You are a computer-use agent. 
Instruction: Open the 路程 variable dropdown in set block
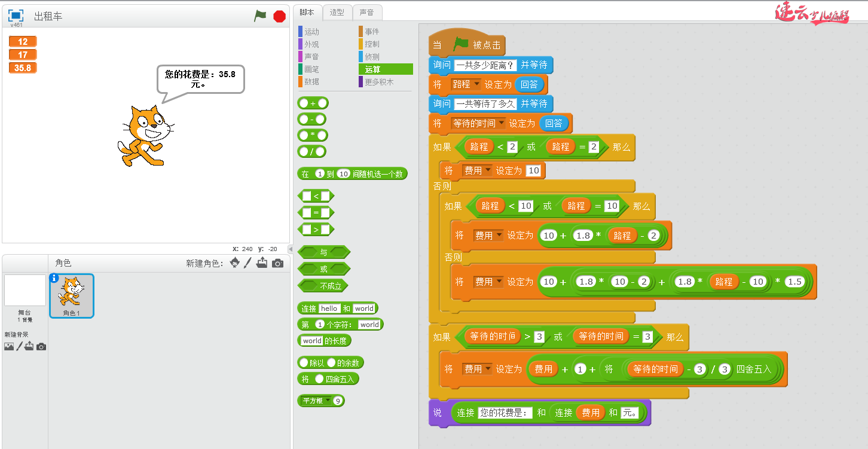point(476,84)
